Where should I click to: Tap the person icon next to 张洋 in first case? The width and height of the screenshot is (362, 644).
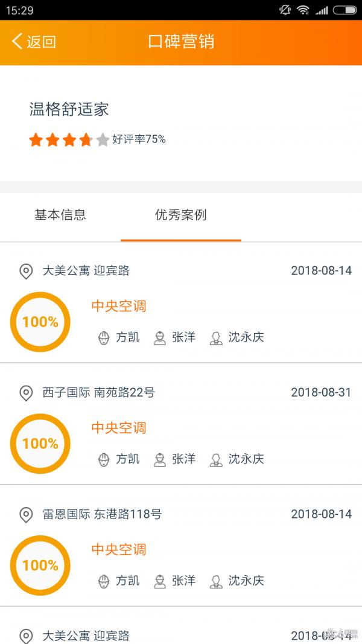160,338
